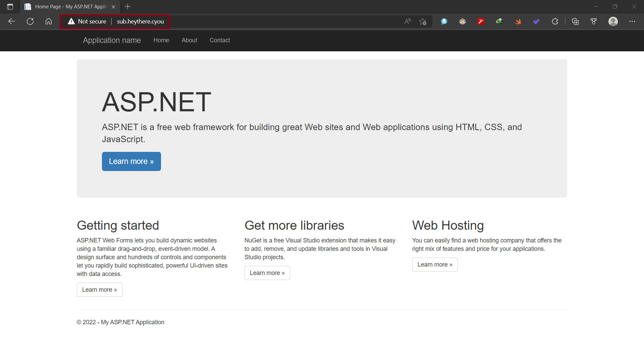The image size is (644, 342).
Task: Go to the Home nav item
Action: [161, 40]
